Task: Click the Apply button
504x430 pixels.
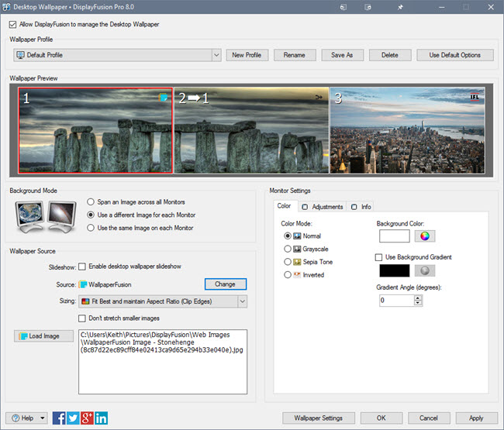Action: (476, 418)
